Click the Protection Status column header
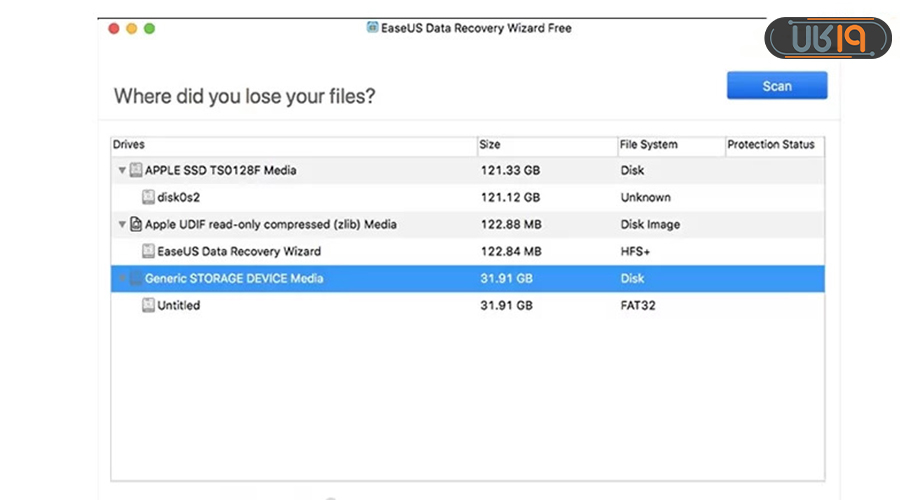The height and width of the screenshot is (500, 900). pos(771,145)
